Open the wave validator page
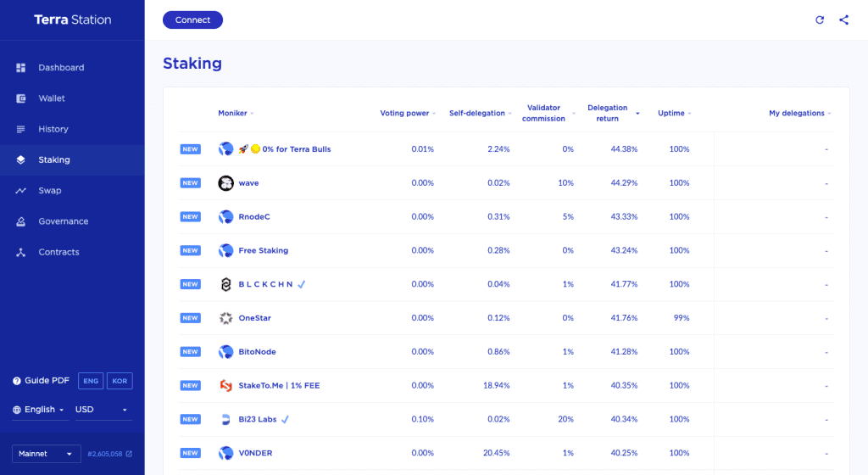Image resolution: width=868 pixels, height=475 pixels. [248, 182]
